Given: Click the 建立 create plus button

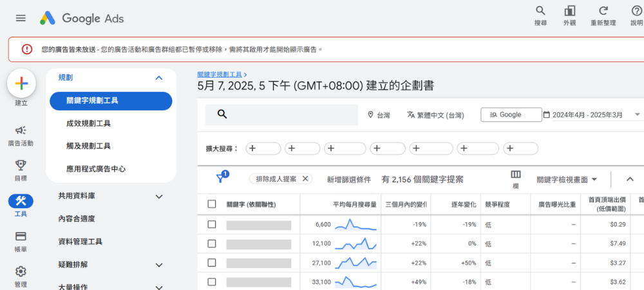Looking at the screenshot, I should coord(21,83).
